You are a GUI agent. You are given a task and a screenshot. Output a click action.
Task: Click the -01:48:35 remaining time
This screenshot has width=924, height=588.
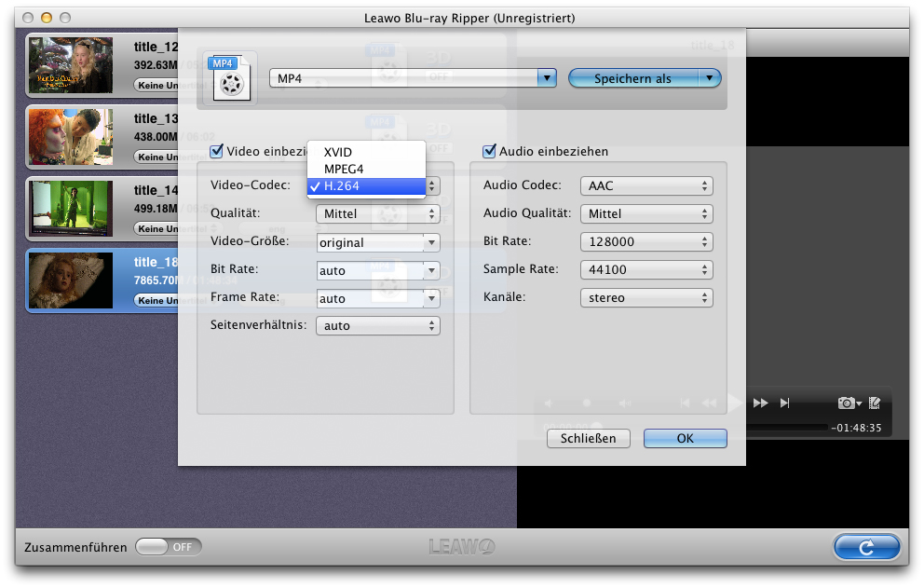[x=856, y=428]
